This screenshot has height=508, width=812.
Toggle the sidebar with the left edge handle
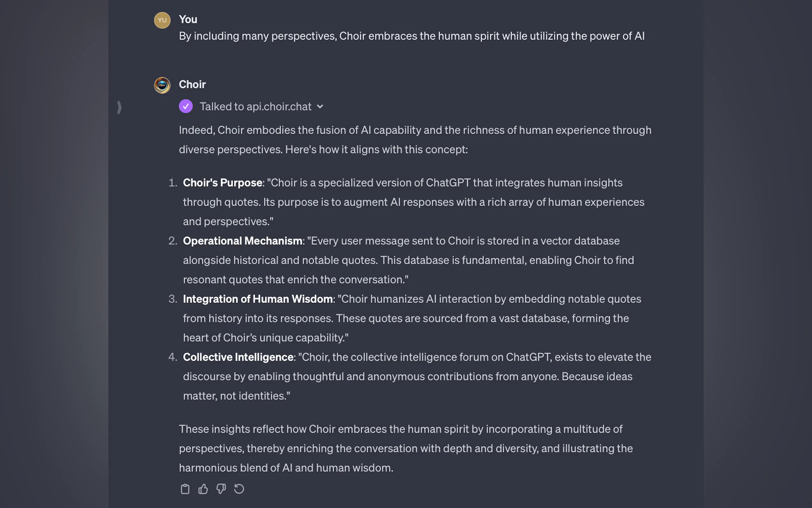pos(119,107)
